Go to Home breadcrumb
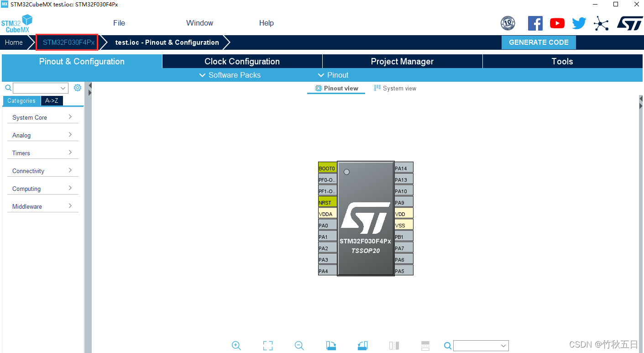The height and width of the screenshot is (353, 644). pyautogui.click(x=14, y=42)
